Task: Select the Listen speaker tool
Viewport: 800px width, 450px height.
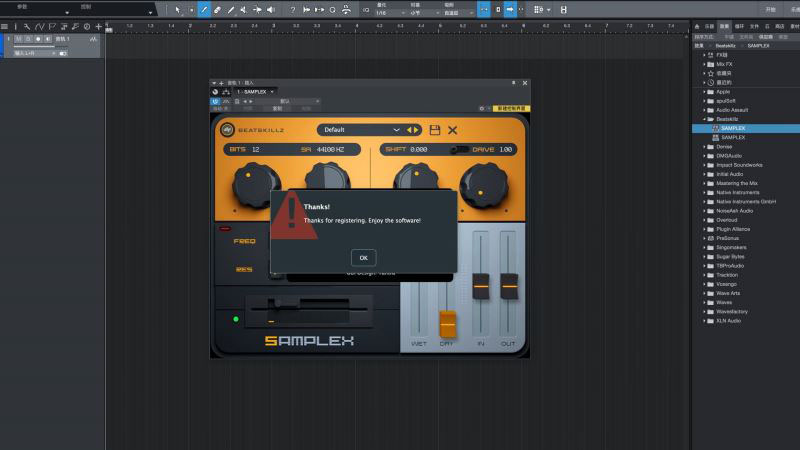Action: coord(271,10)
